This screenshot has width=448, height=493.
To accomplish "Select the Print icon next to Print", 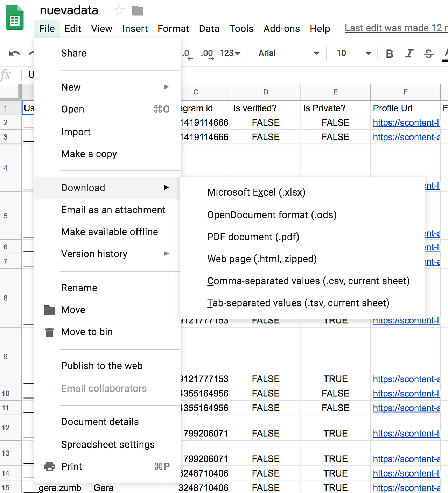I will [x=49, y=466].
